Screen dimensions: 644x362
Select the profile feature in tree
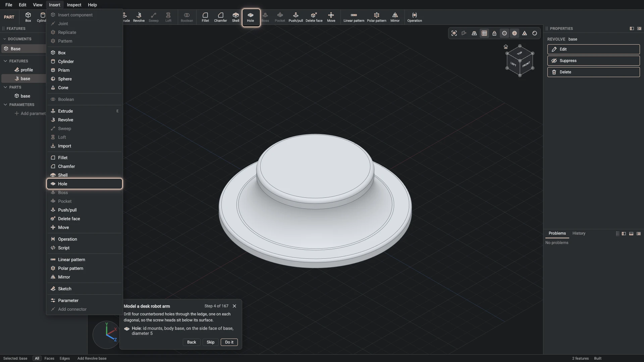point(26,70)
